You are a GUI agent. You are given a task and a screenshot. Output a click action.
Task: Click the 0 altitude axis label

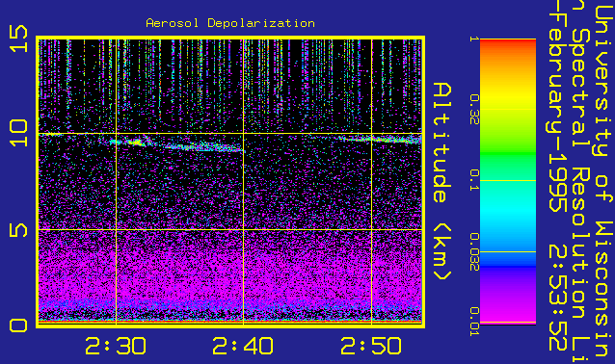click(x=19, y=325)
